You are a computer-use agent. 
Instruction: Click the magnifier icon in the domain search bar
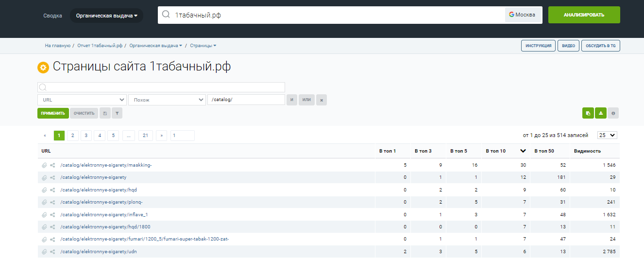click(166, 15)
